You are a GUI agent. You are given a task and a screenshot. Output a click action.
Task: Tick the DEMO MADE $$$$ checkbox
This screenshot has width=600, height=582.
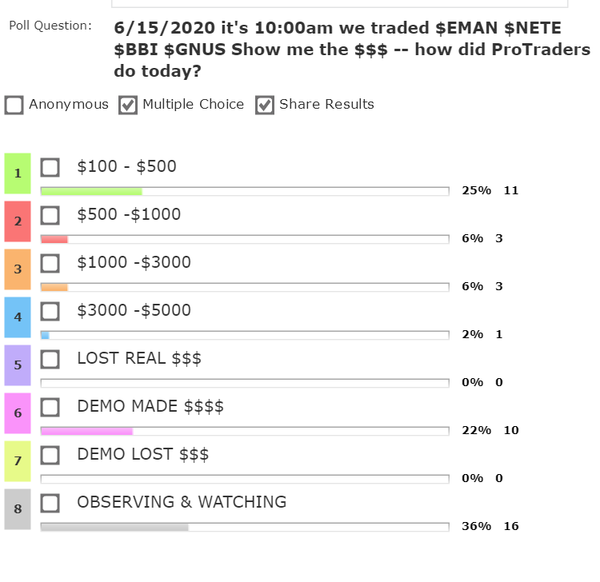pyautogui.click(x=51, y=407)
